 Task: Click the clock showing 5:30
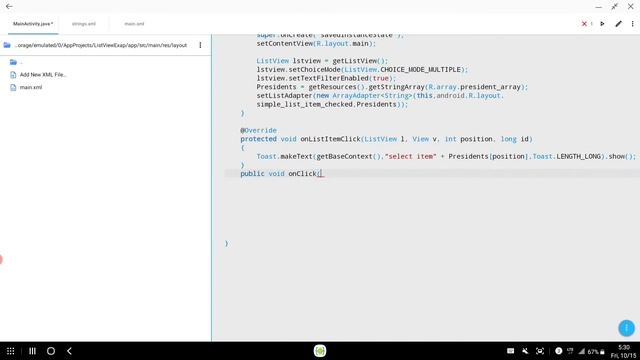click(x=624, y=347)
